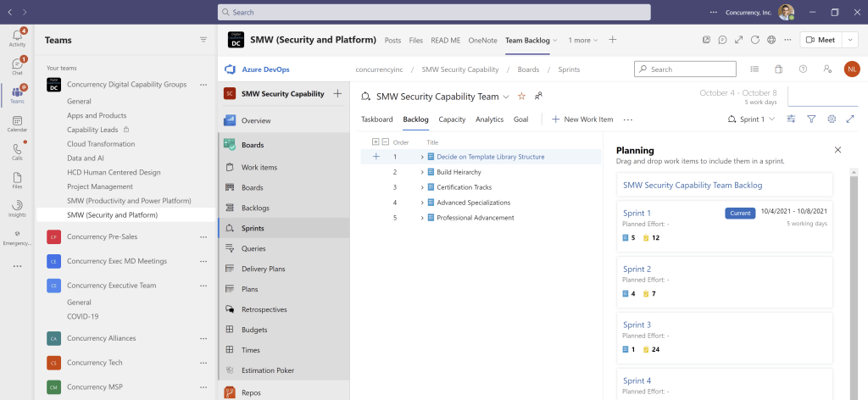Click the New Work Item button
Viewport: 868px width, 400px height.
pos(582,119)
